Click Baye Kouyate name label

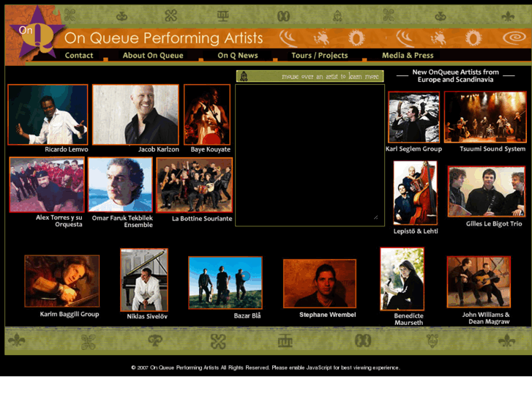(x=210, y=149)
